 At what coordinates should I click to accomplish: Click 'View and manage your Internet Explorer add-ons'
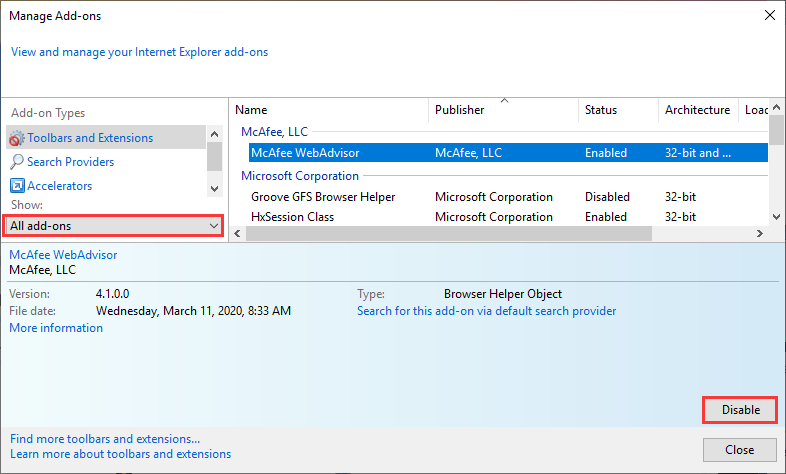click(139, 52)
